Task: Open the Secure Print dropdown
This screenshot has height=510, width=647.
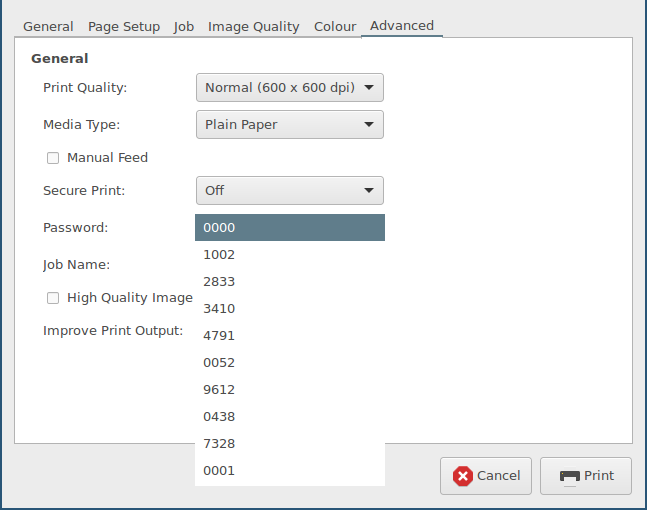Action: 290,190
